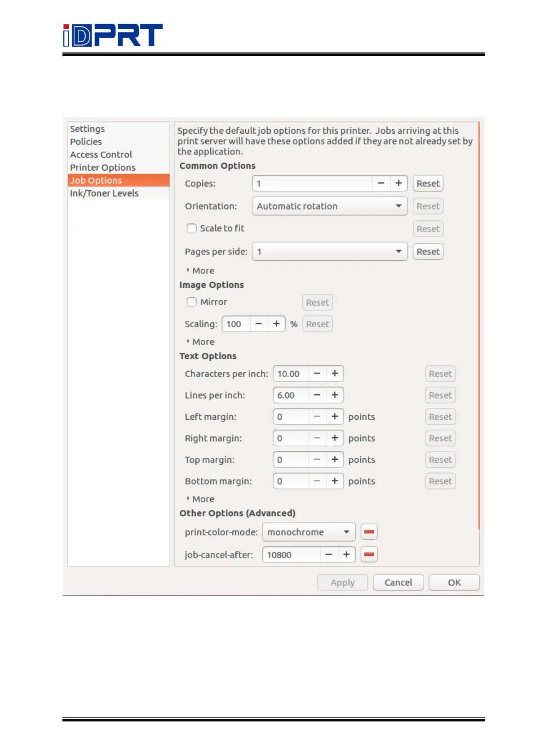Reset the Right margin
535x756 pixels.
click(440, 438)
